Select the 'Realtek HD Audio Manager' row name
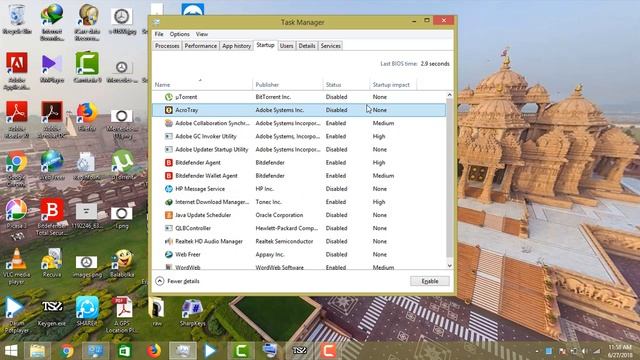 tap(209, 242)
